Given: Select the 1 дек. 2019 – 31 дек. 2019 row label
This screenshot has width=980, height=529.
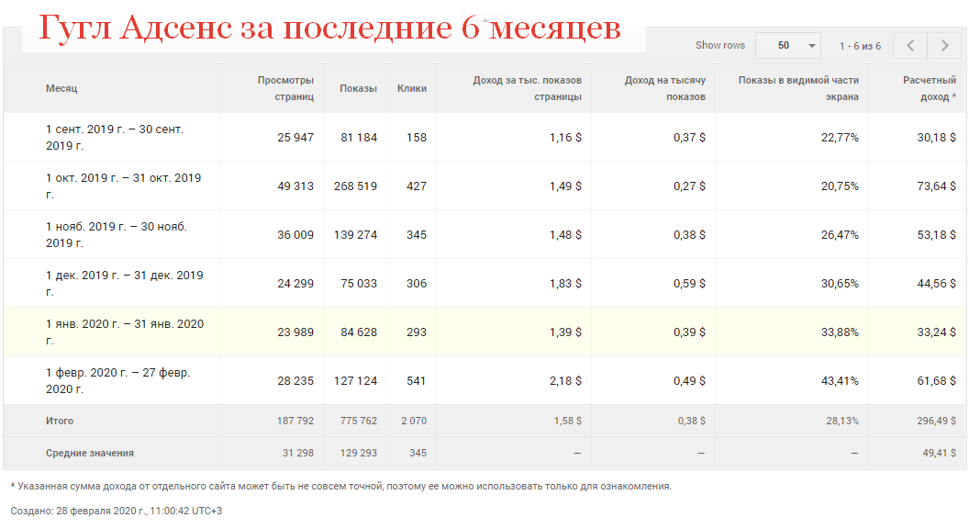Looking at the screenshot, I should pyautogui.click(x=125, y=283).
